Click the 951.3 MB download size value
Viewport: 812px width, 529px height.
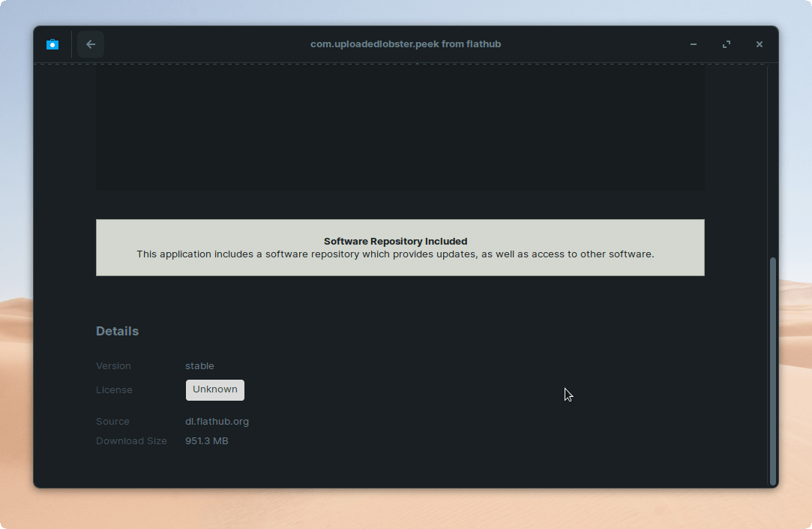coord(206,440)
